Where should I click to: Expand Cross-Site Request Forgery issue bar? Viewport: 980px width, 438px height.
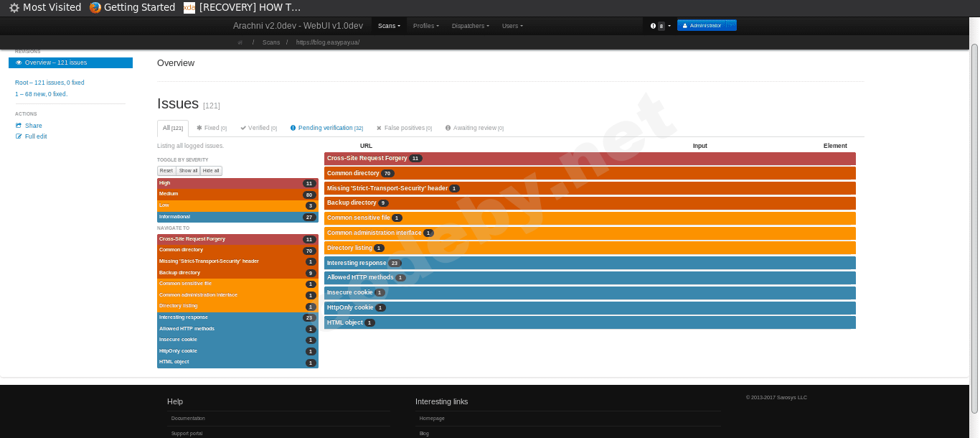(590, 159)
